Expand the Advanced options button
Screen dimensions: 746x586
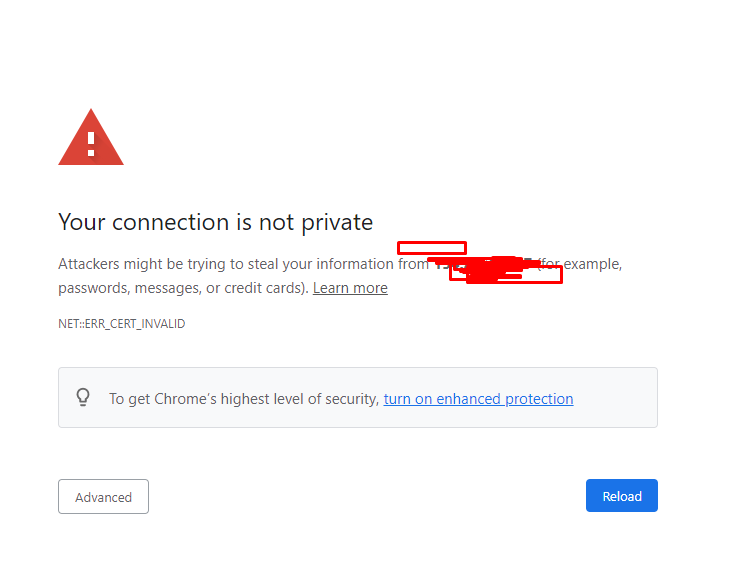tap(103, 497)
